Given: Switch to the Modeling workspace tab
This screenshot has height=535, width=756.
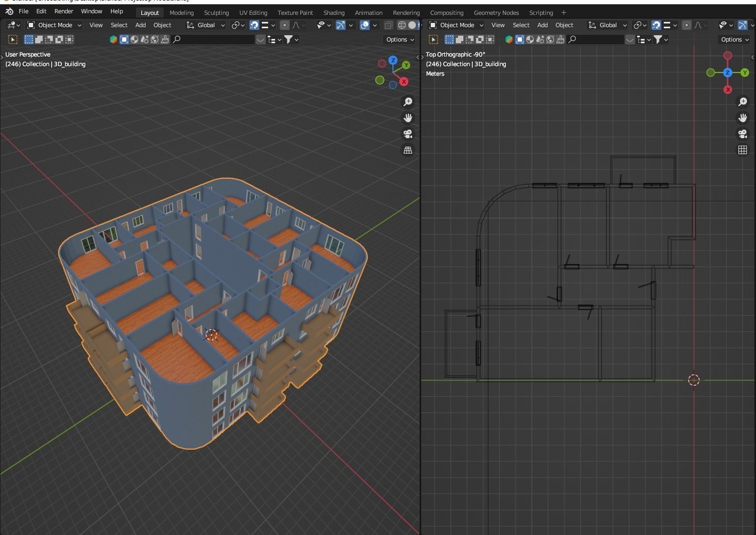Looking at the screenshot, I should coord(181,13).
